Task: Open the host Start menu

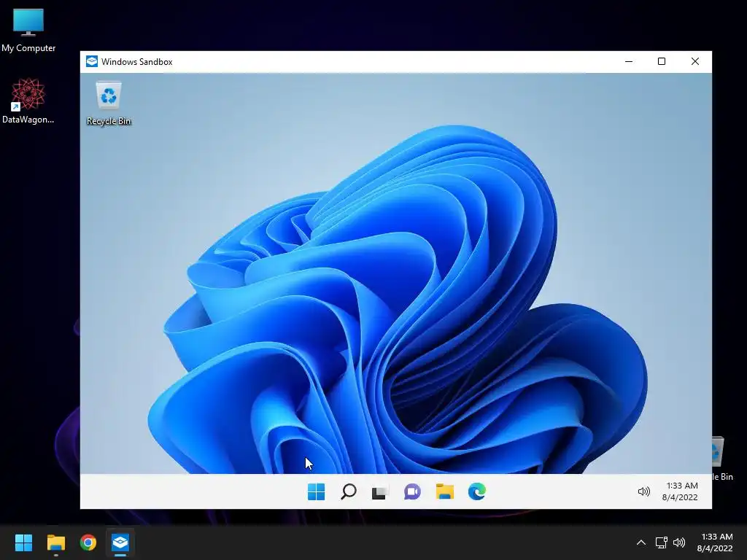Action: click(x=23, y=542)
